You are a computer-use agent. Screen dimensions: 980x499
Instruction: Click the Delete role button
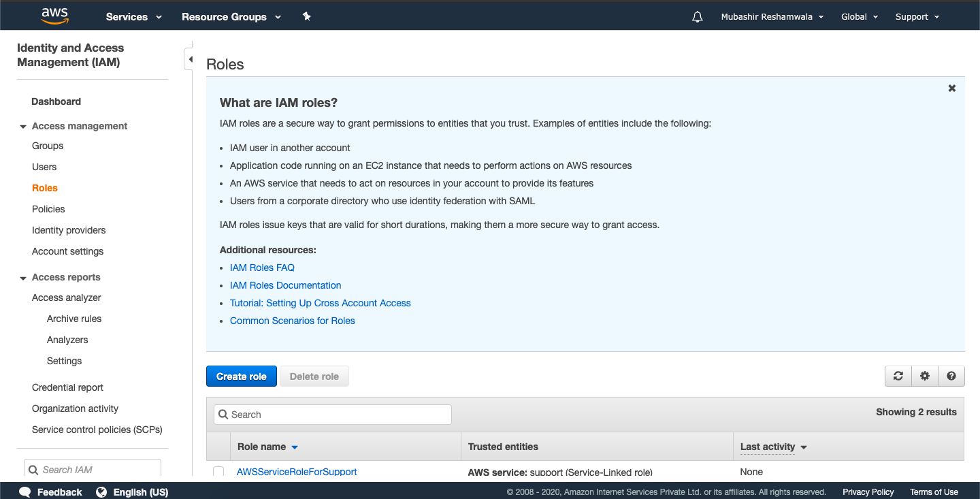[x=314, y=376]
